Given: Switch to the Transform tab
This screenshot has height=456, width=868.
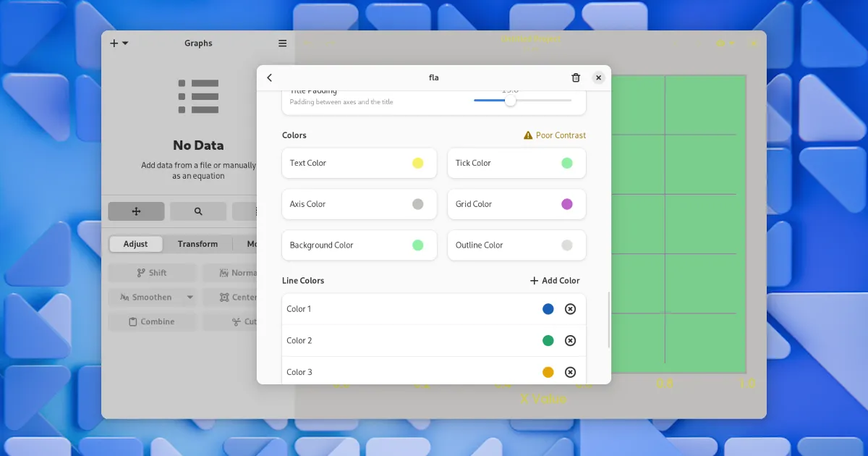Looking at the screenshot, I should 197,244.
